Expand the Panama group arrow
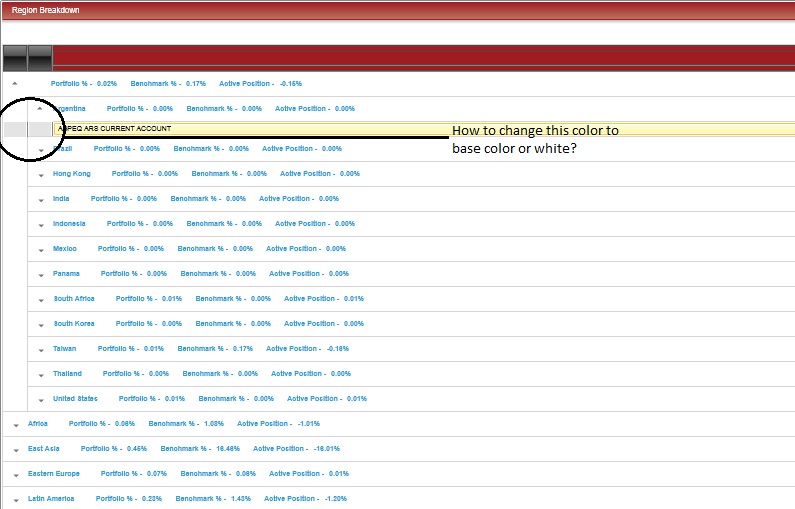 (x=41, y=275)
